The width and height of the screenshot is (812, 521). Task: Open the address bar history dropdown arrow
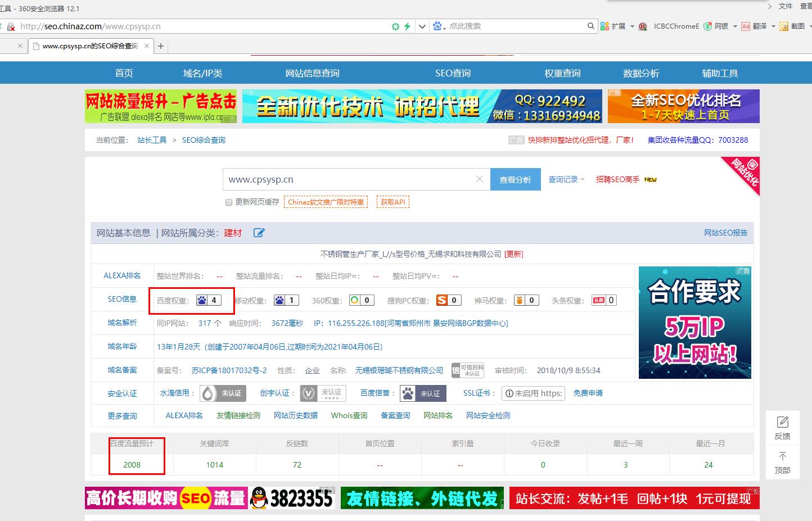click(x=422, y=26)
